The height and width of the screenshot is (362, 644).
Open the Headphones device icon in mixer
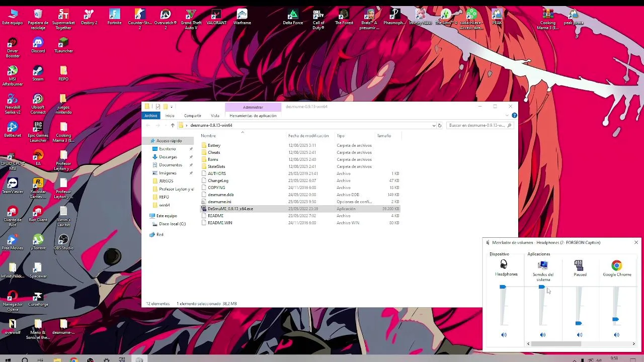click(504, 265)
